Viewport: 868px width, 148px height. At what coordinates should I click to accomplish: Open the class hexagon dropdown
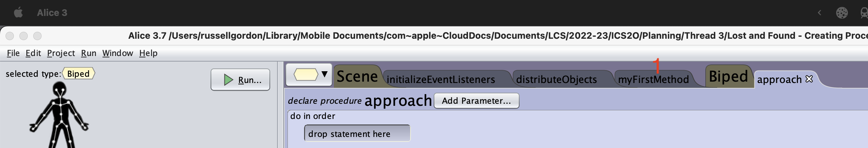click(x=309, y=74)
